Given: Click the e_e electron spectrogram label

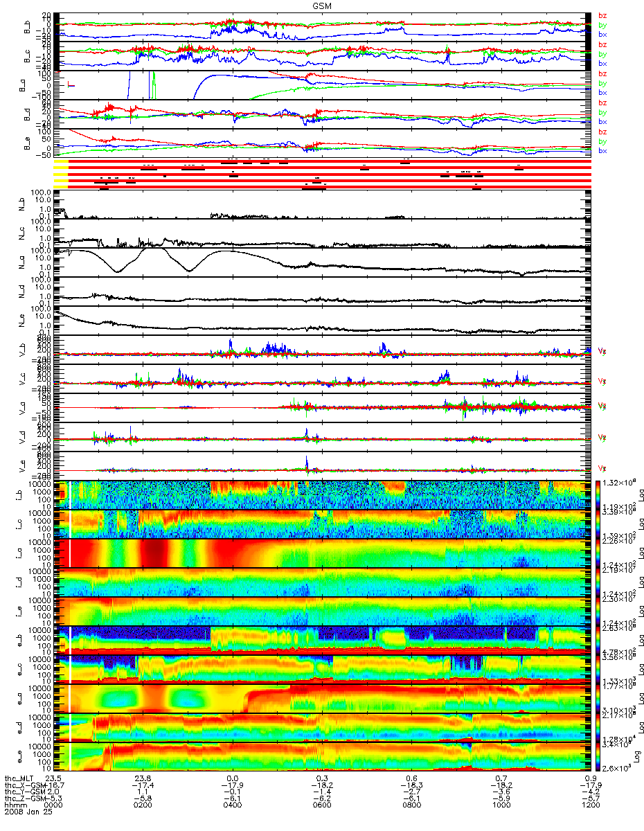Looking at the screenshot, I should (21, 758).
